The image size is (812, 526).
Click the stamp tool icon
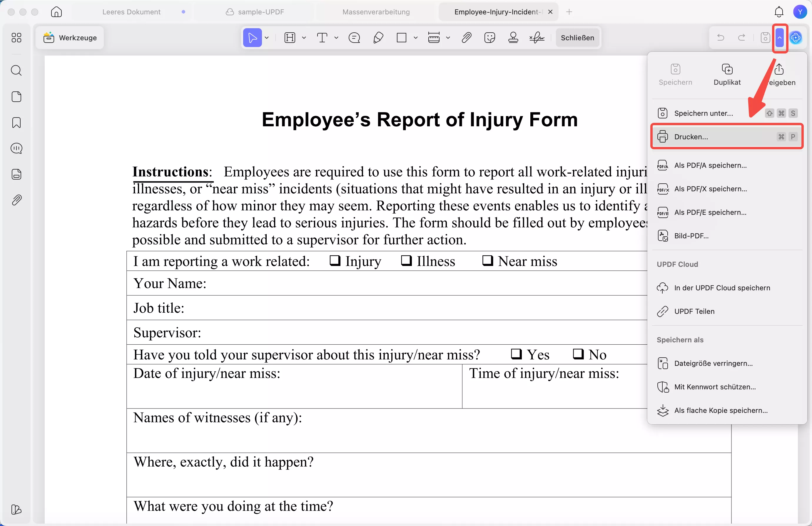513,38
